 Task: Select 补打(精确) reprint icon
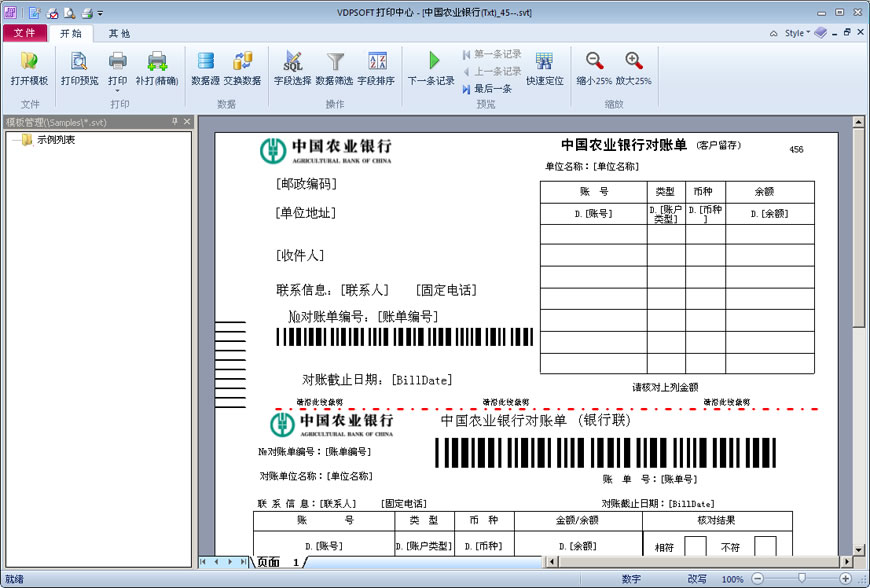coord(157,61)
